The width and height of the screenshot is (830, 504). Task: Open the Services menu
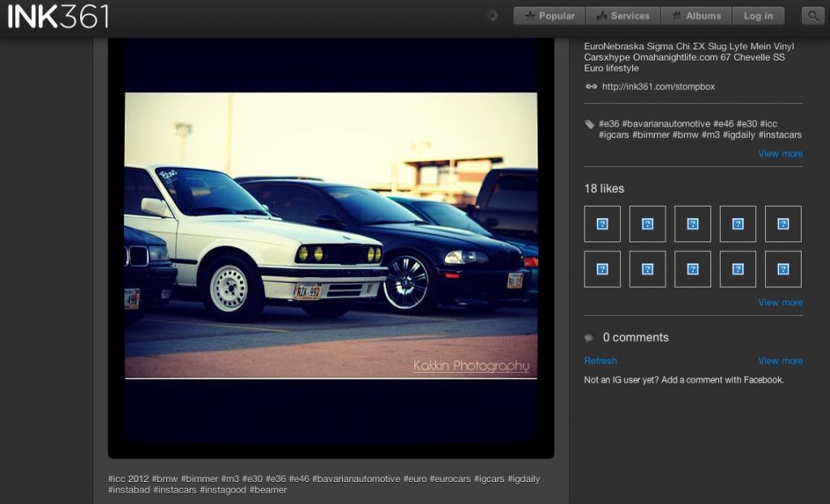[x=622, y=15]
